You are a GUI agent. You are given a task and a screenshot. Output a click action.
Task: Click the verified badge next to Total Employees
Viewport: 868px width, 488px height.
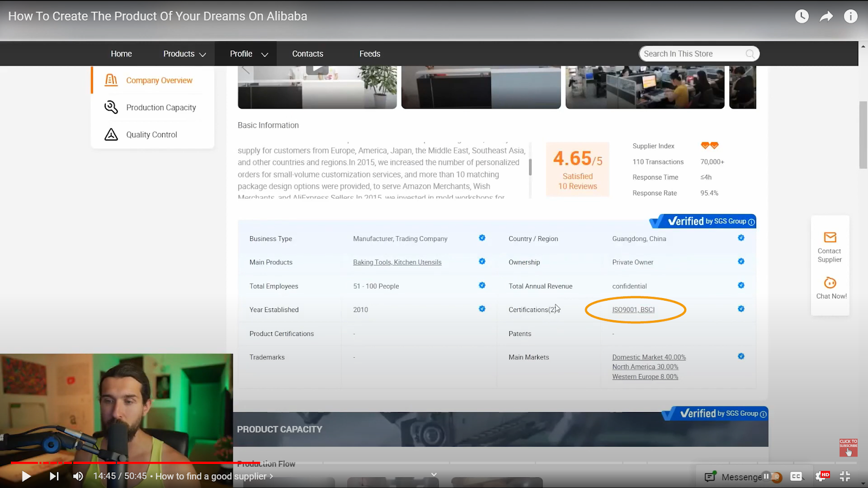[482, 285]
